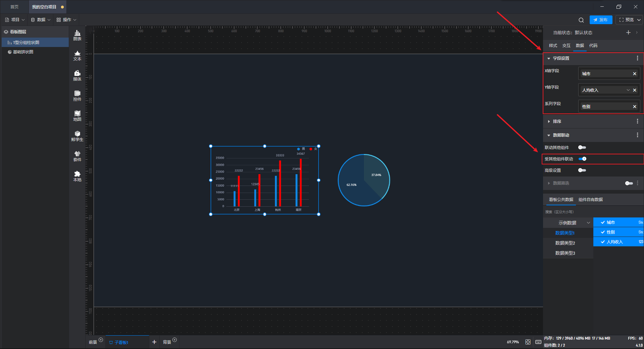This screenshot has width=644, height=349.
Task: Select the 子看板1 tab
Action: (x=119, y=342)
